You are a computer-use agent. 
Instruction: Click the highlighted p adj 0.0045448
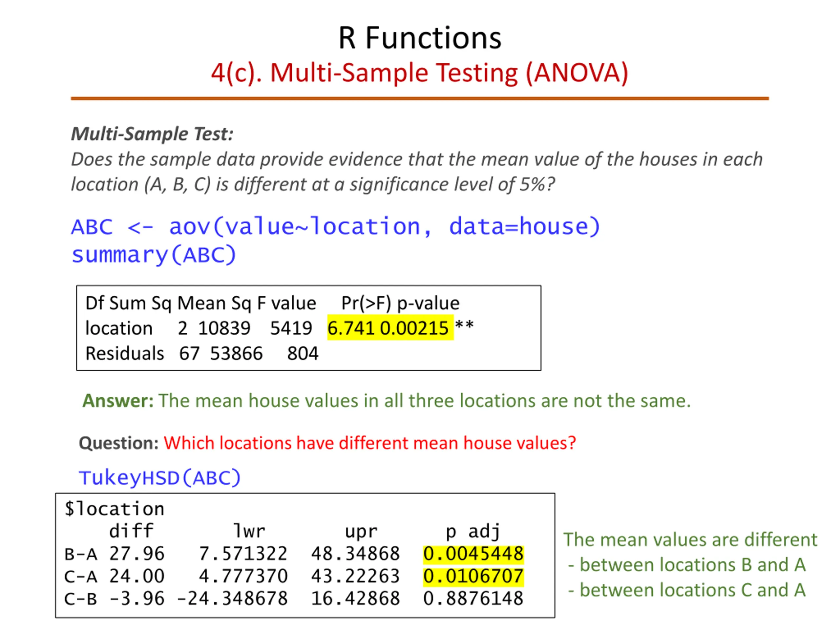click(x=473, y=554)
